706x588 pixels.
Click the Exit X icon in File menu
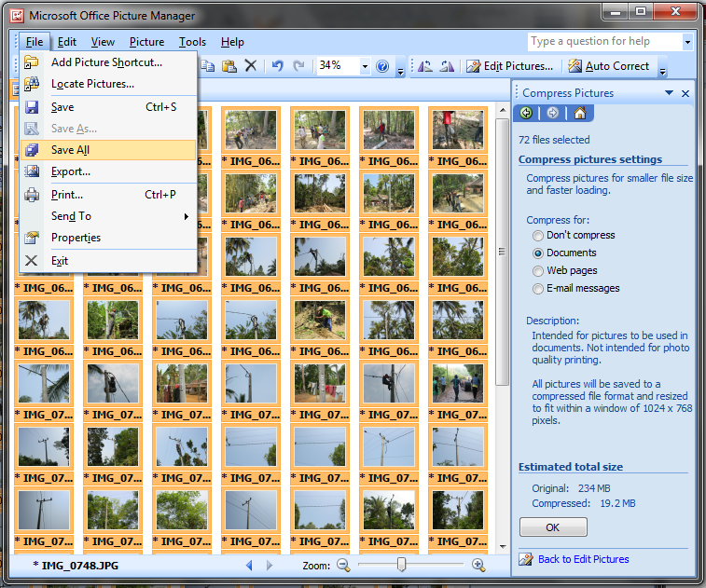click(31, 261)
